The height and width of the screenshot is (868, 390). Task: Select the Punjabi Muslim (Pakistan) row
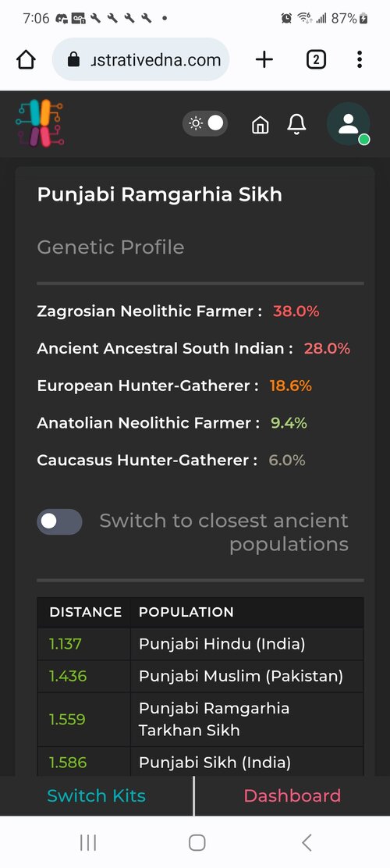coord(200,676)
